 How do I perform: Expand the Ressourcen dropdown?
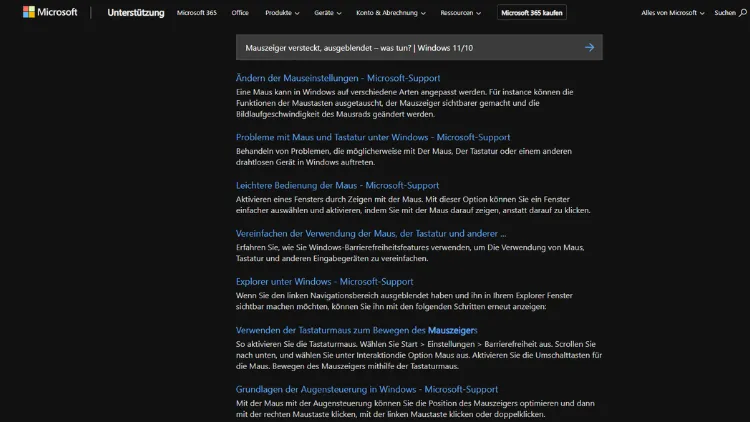click(461, 13)
